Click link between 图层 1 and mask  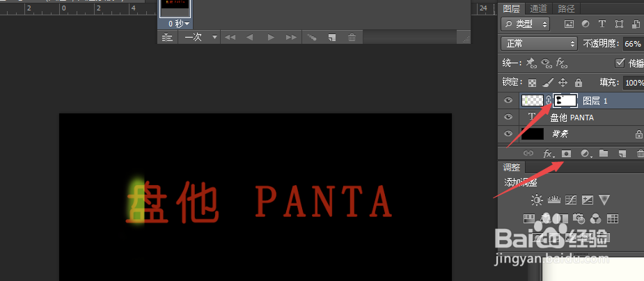pos(549,100)
